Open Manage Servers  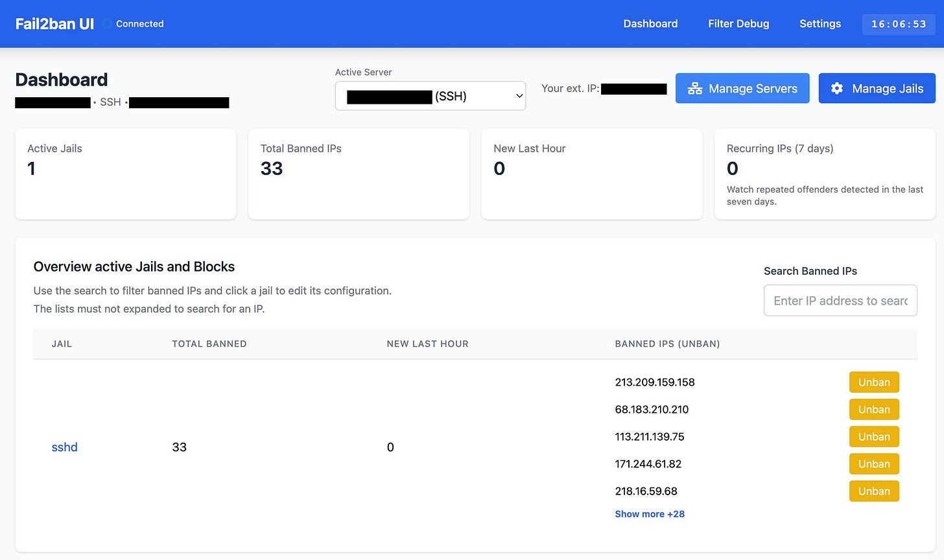(x=742, y=88)
